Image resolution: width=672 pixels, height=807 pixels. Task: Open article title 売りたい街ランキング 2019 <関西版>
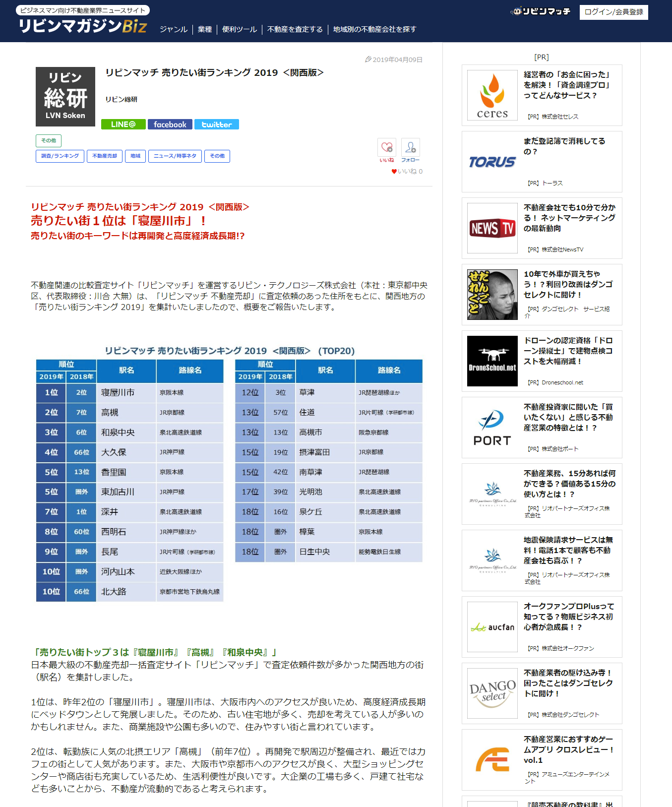pos(214,73)
